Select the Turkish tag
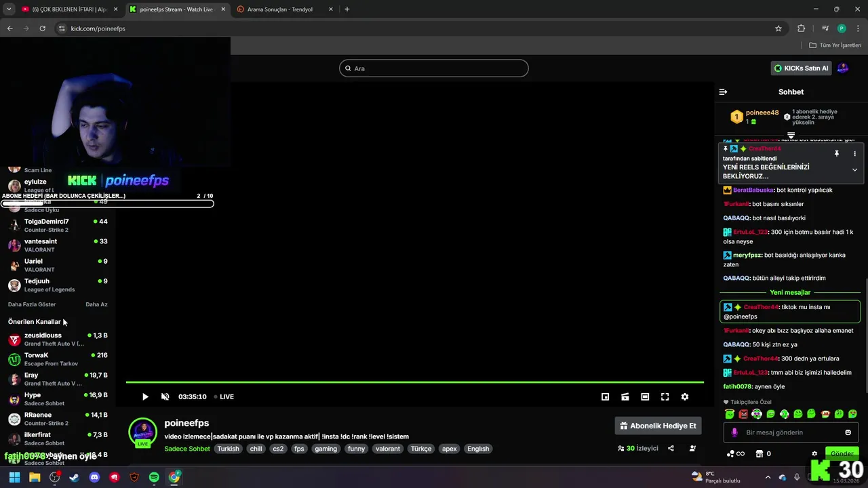Viewport: 868px width, 488px height. tap(228, 449)
